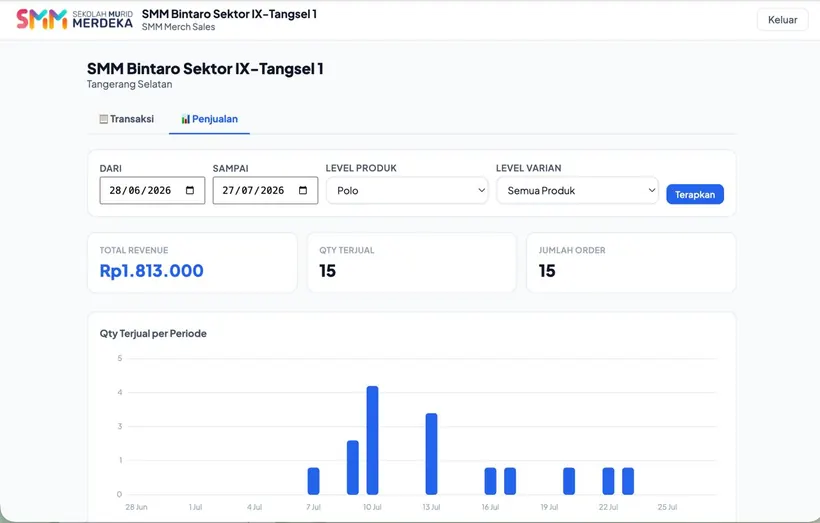Click the Transaksi tab's list icon
Viewport: 820px width, 523px height.
point(104,119)
